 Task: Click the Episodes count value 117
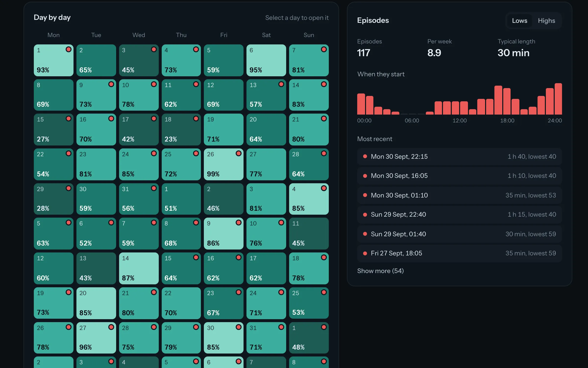(364, 53)
